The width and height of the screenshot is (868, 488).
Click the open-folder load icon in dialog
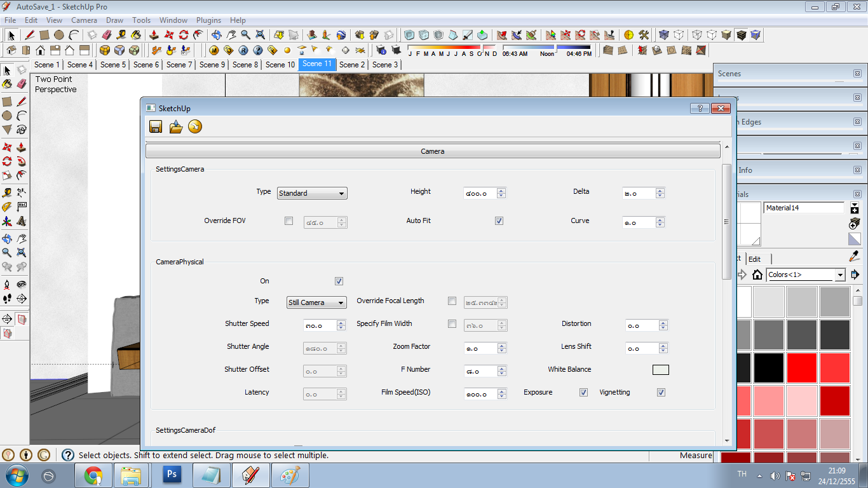(176, 127)
